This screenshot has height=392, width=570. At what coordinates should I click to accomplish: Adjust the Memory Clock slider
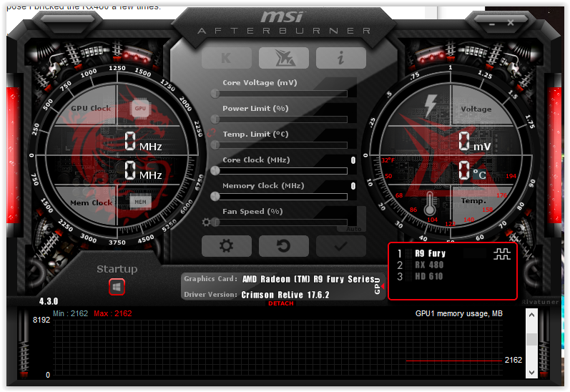(280, 197)
